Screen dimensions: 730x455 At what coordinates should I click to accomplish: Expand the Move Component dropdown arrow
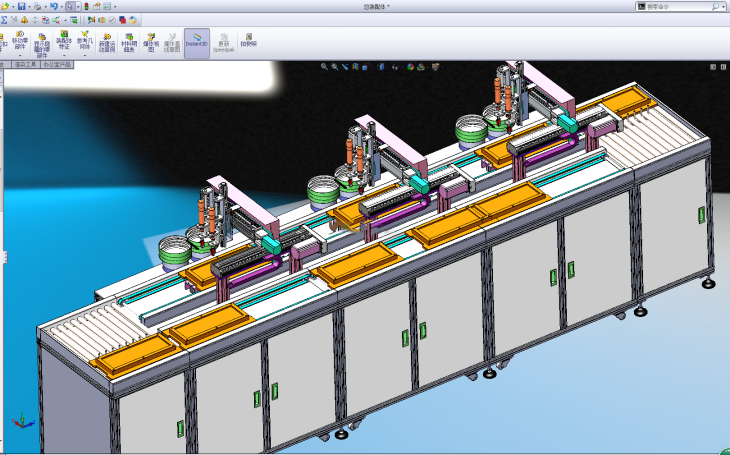pos(19,55)
